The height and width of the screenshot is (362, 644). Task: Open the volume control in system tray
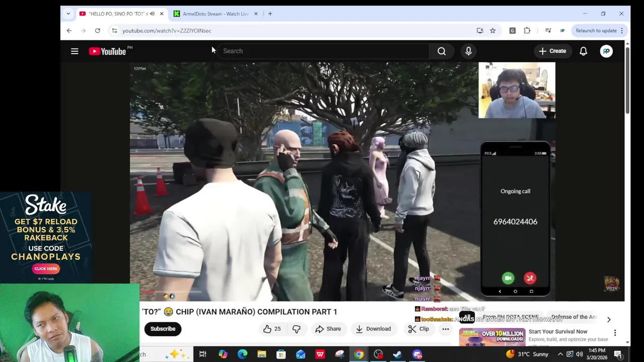579,354
